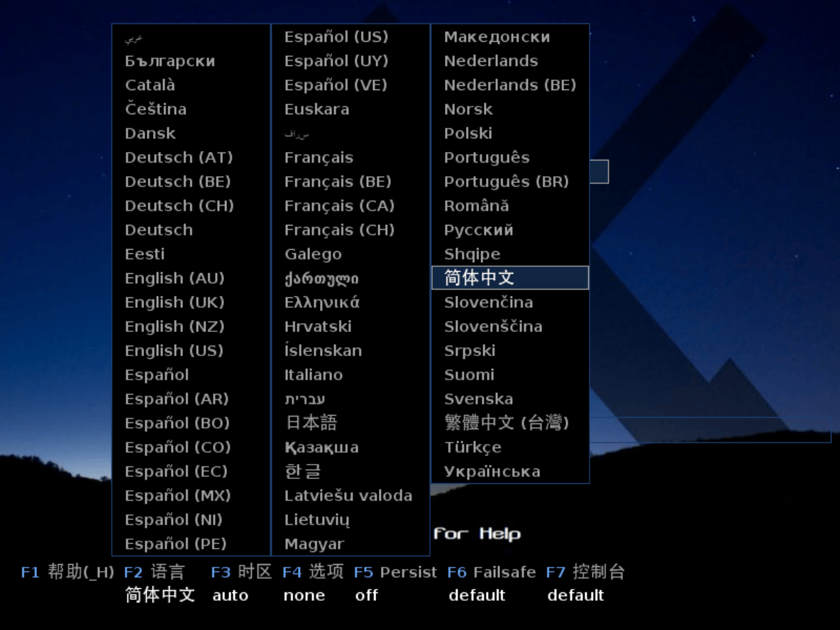The width and height of the screenshot is (840, 630).
Task: Open the F3 时区 timezone menu
Action: pos(241,572)
